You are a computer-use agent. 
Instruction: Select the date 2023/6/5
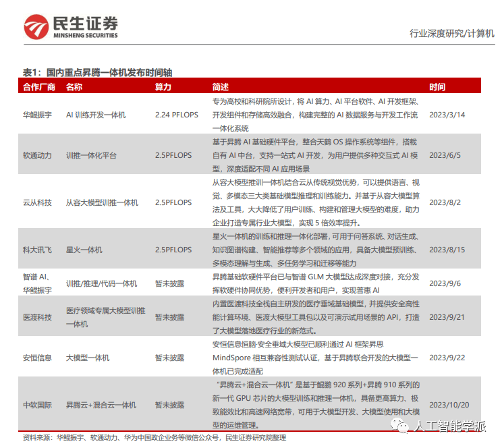pyautogui.click(x=445, y=155)
